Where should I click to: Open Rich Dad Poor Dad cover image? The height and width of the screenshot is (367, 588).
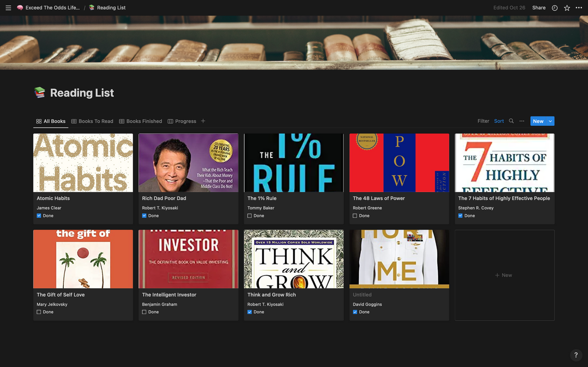pyautogui.click(x=188, y=163)
